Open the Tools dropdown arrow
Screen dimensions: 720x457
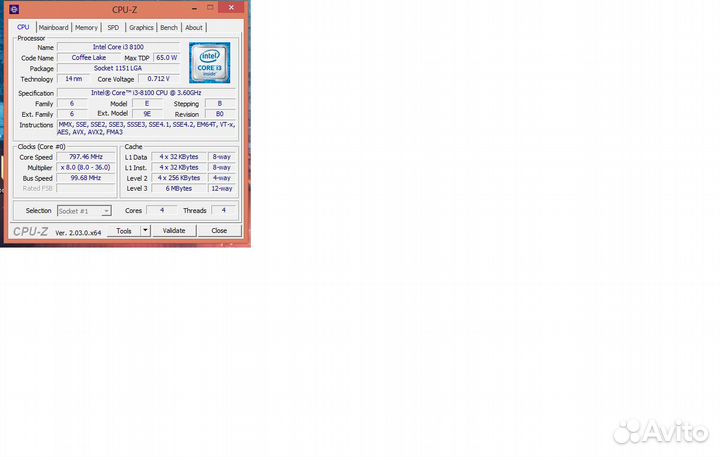[x=145, y=230]
